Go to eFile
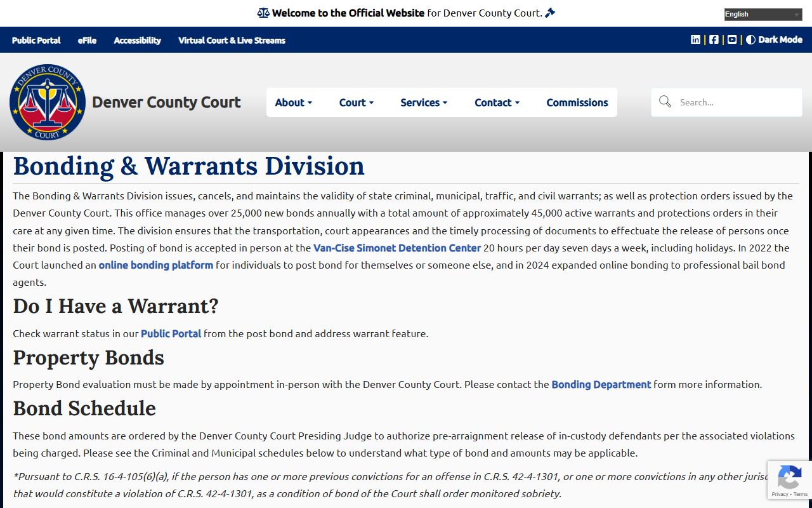Screen dimensions: 812x508 (88, 40)
